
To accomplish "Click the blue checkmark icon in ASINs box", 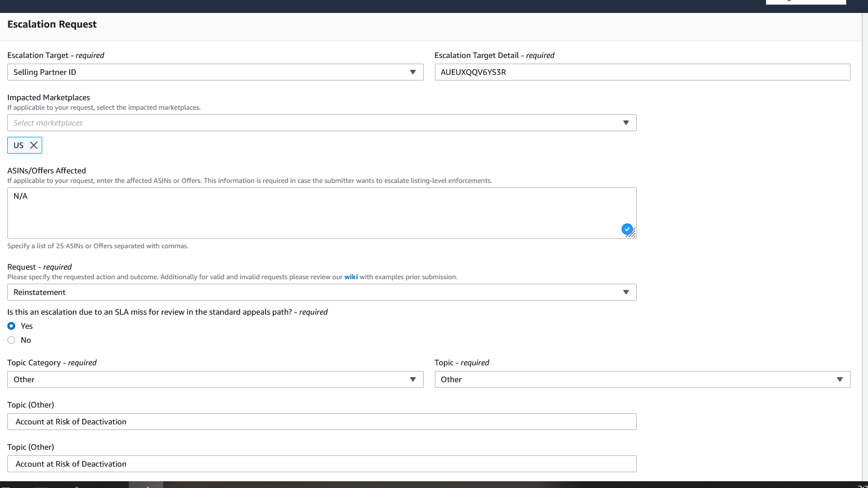I will coord(627,229).
